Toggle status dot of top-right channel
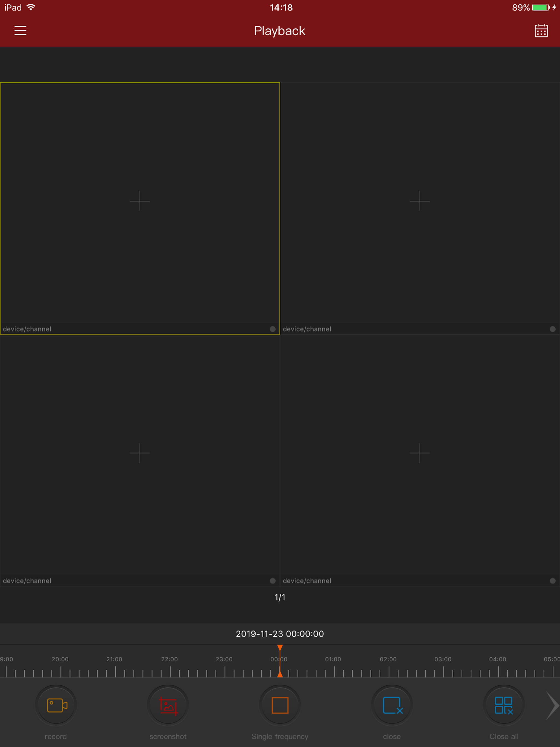 tap(553, 329)
